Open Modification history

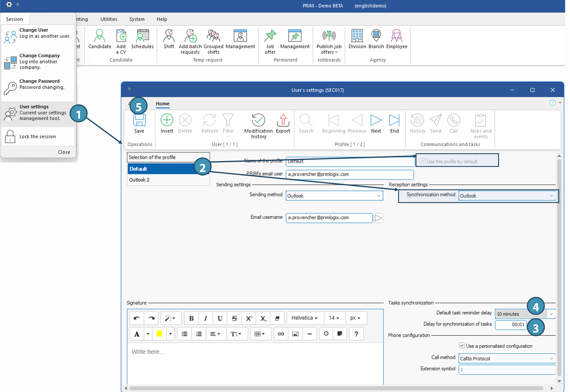tap(258, 120)
